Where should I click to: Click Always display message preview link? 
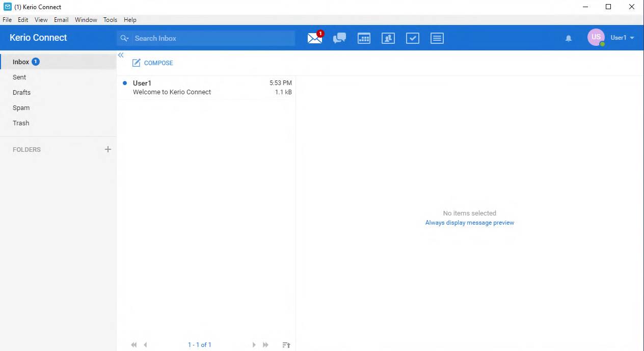click(469, 223)
